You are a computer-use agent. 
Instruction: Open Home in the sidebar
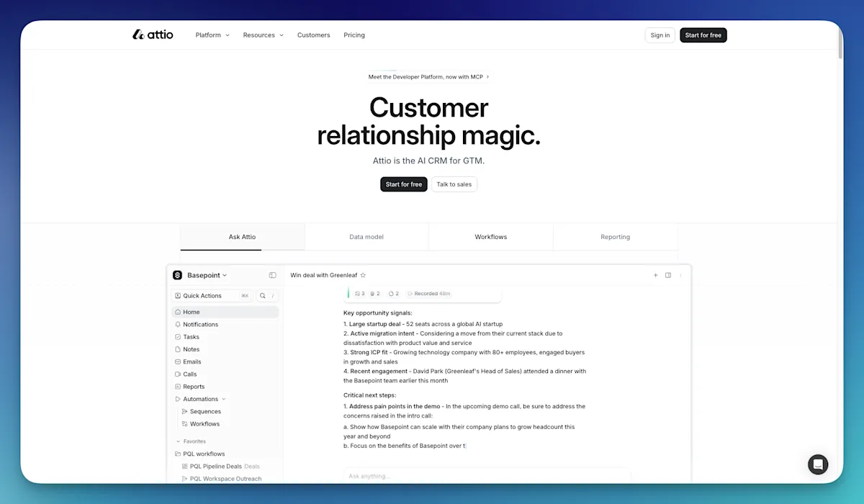click(x=225, y=312)
